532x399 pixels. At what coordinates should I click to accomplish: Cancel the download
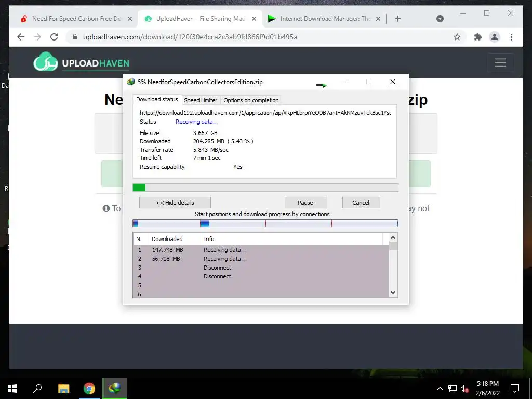pyautogui.click(x=361, y=203)
